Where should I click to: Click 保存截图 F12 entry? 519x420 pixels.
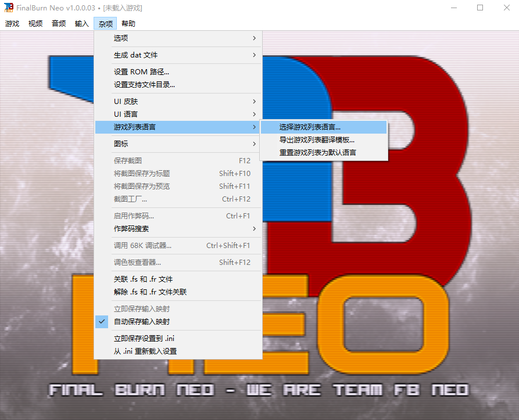178,161
